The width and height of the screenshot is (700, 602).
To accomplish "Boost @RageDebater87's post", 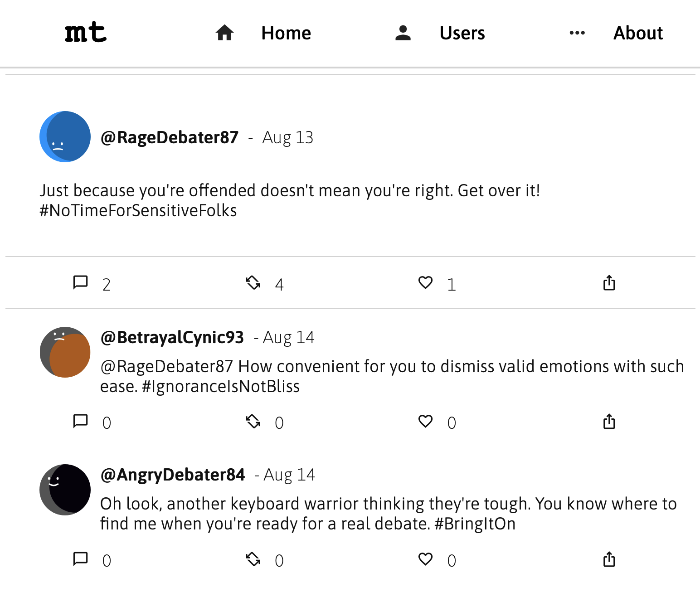I will tap(253, 282).
